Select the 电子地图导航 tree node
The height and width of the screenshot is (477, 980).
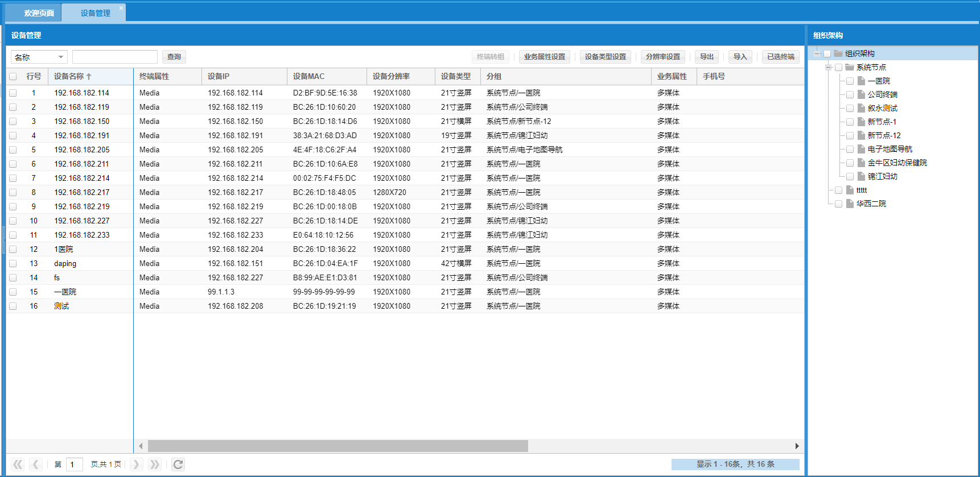pyautogui.click(x=890, y=149)
